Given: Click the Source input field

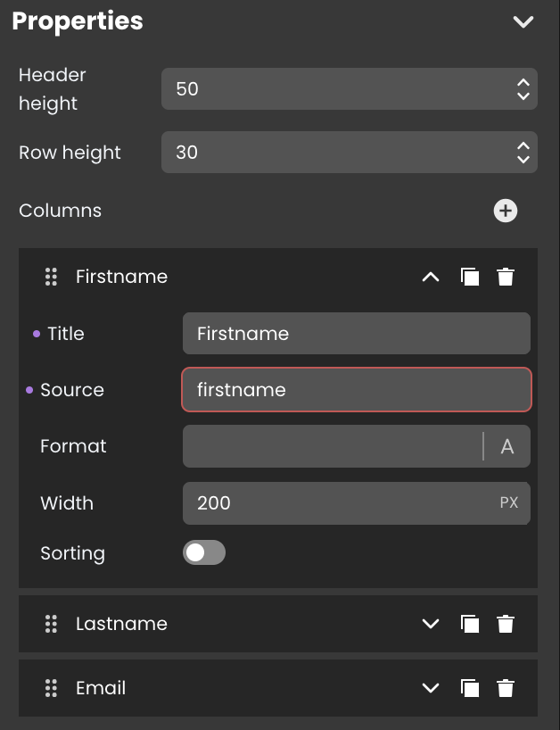Looking at the screenshot, I should [x=357, y=390].
